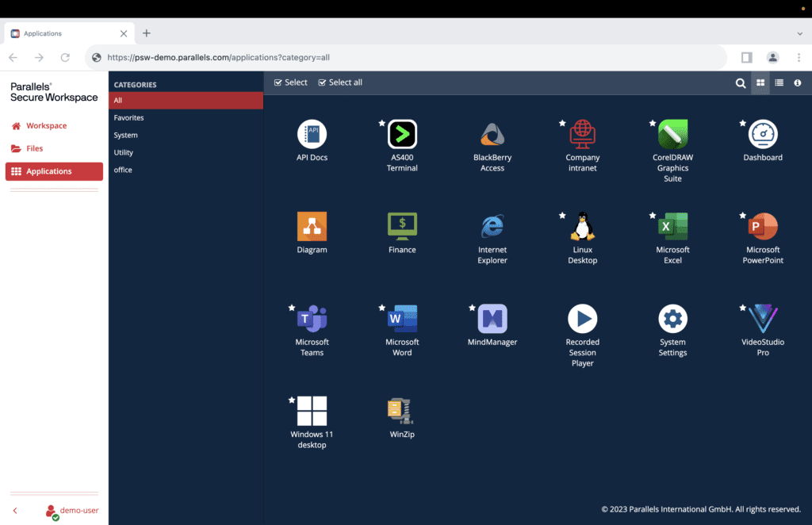Click the demo-user account link
812x525 pixels.
[79, 511]
